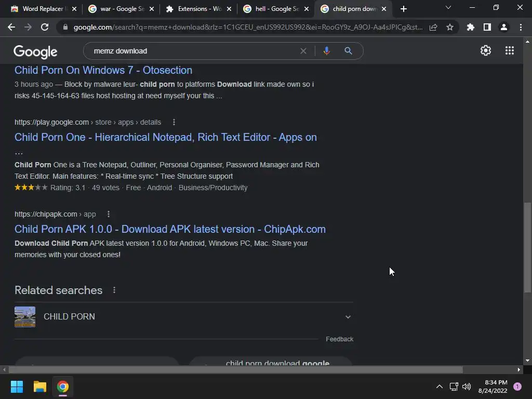
Task: Click the Feedback link
Action: click(339, 339)
